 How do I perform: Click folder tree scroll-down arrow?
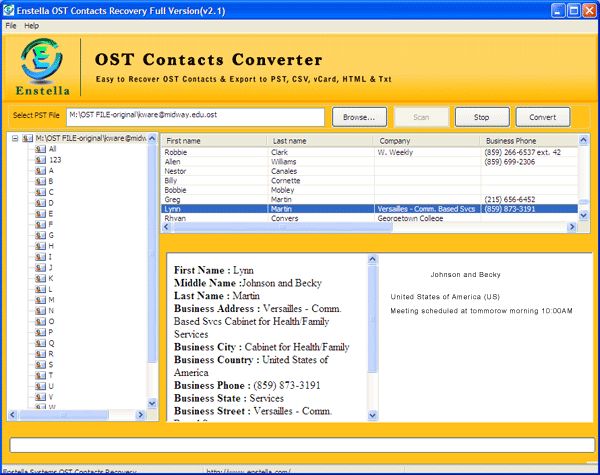(x=152, y=403)
